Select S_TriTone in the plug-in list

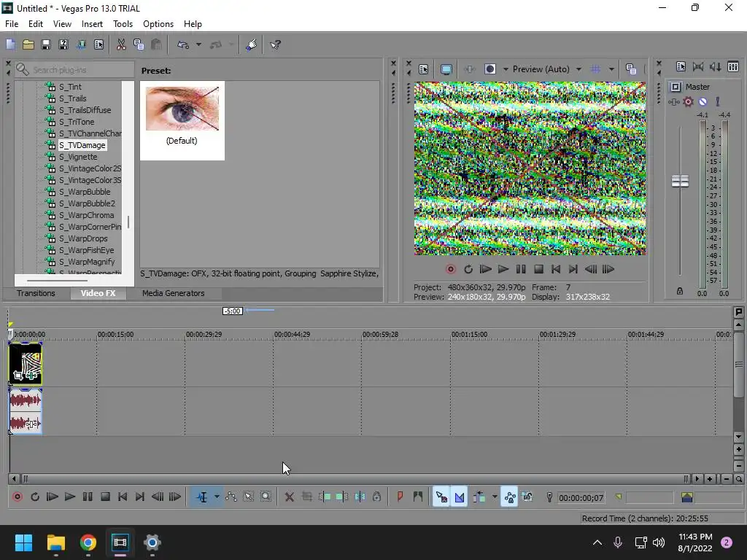76,122
